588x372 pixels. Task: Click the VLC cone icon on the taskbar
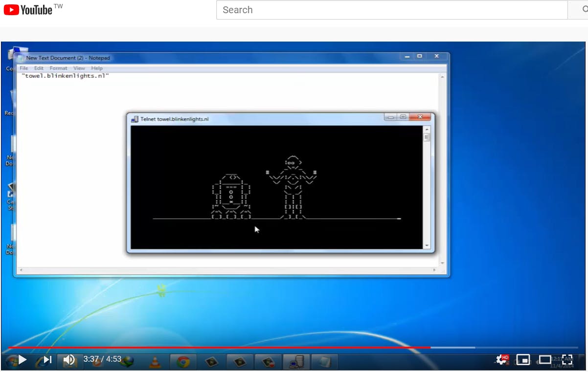[x=155, y=362]
